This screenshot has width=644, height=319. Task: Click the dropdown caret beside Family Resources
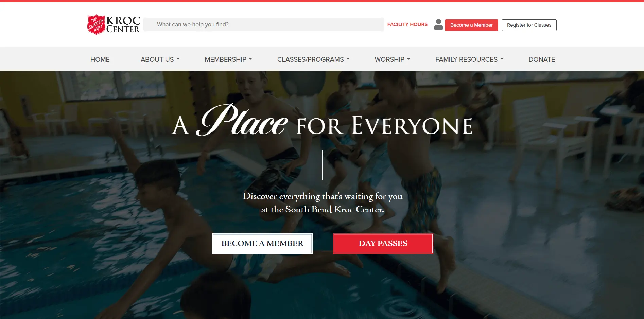click(x=502, y=59)
